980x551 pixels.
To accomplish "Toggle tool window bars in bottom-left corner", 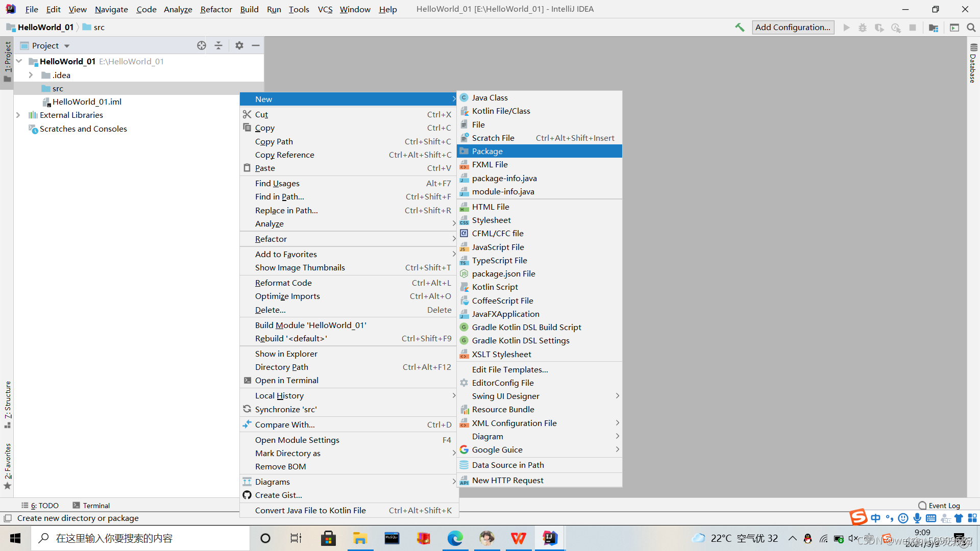I will coord(7,518).
